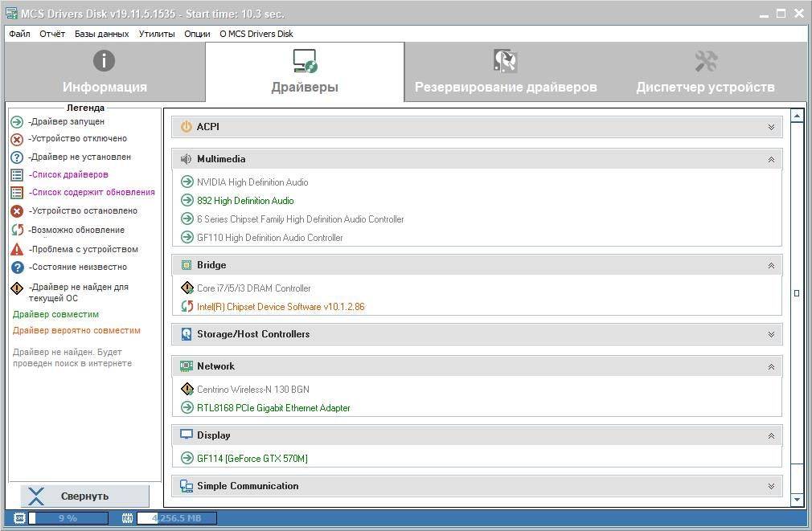
Task: Open the Диспетчер устройств tab
Action: pyautogui.click(x=705, y=72)
